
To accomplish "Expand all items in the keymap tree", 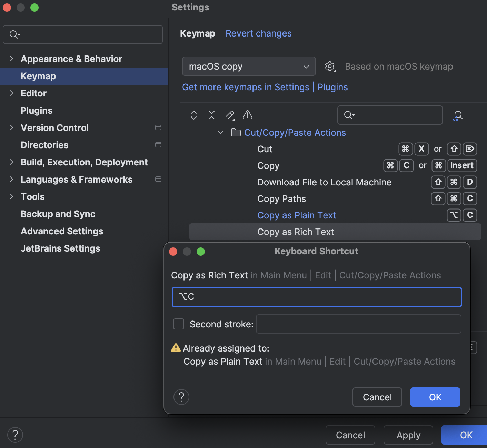I will 193,115.
